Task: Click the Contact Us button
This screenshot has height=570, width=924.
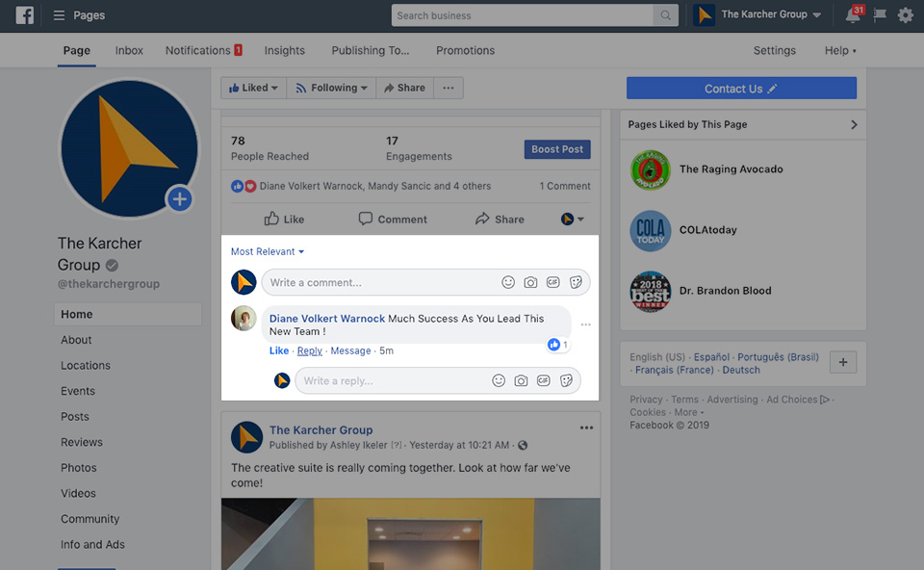Action: (x=741, y=89)
